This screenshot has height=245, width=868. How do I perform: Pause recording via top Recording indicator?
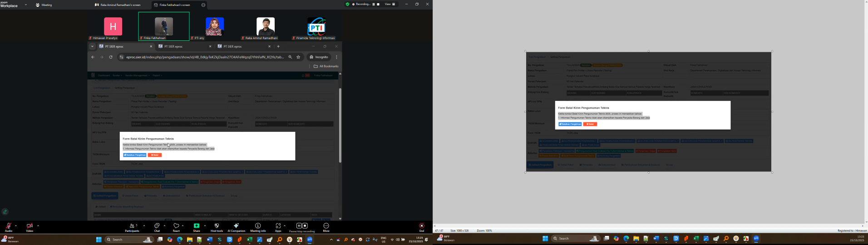374,4
